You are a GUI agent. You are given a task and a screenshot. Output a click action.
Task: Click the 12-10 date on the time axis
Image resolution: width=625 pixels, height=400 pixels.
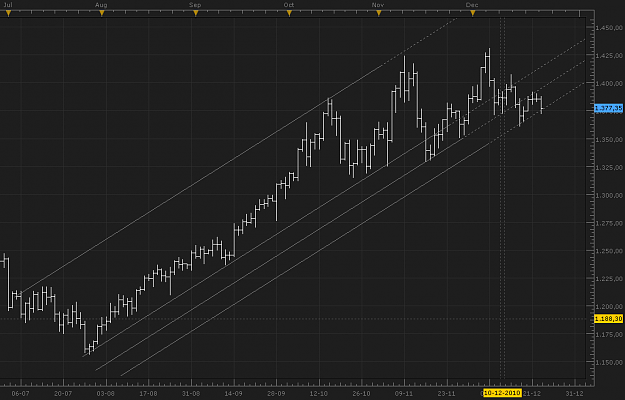(x=319, y=394)
